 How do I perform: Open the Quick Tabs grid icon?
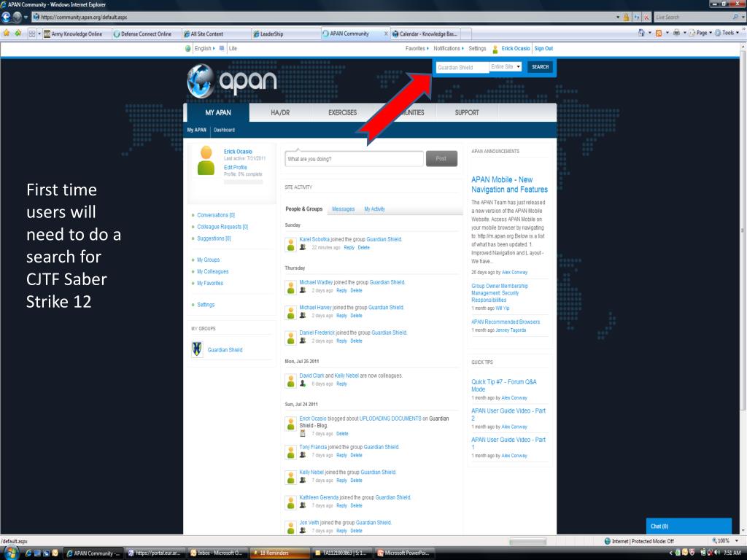coord(32,34)
